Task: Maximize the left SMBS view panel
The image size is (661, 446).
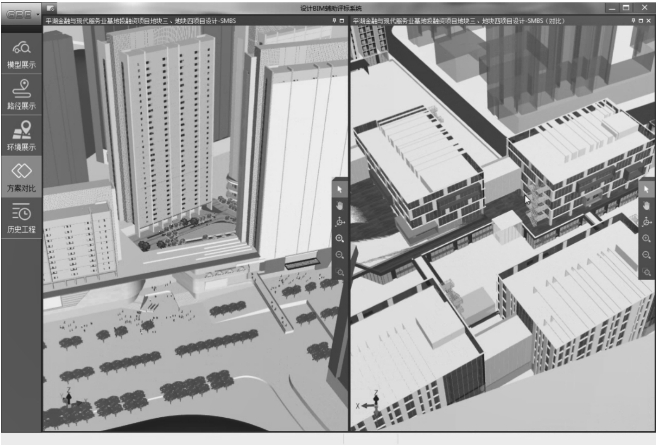Action: point(342,20)
